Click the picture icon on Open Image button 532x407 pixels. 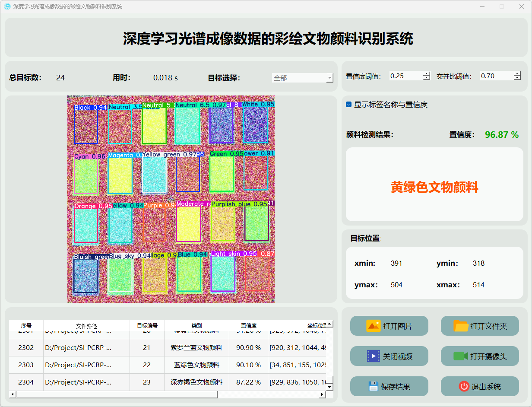point(373,326)
